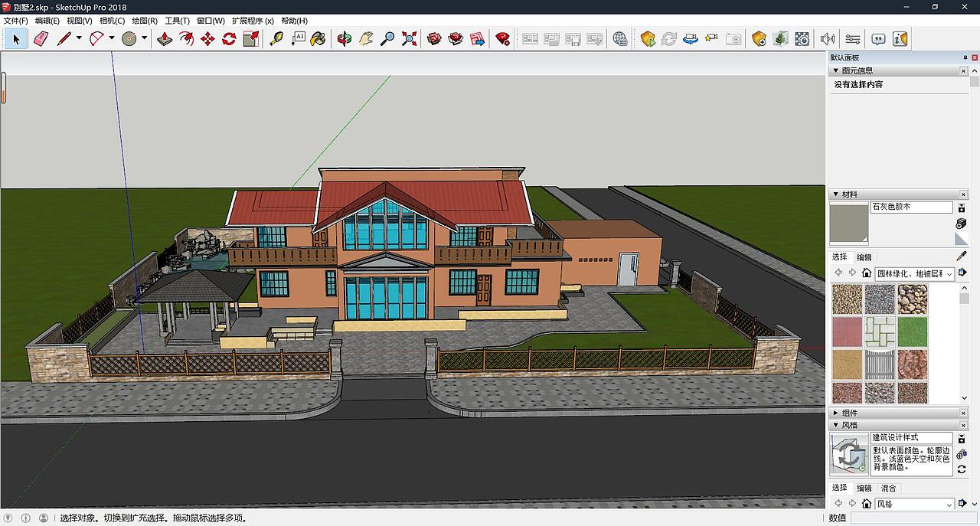Open the info 'i' icon in toolbar
980x526 pixels.
(900, 38)
